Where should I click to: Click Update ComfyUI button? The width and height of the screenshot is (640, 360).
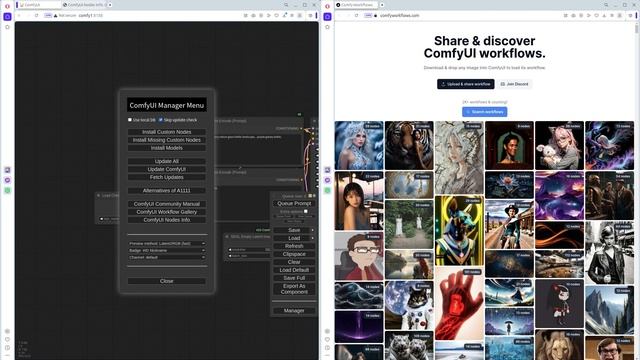click(x=167, y=169)
